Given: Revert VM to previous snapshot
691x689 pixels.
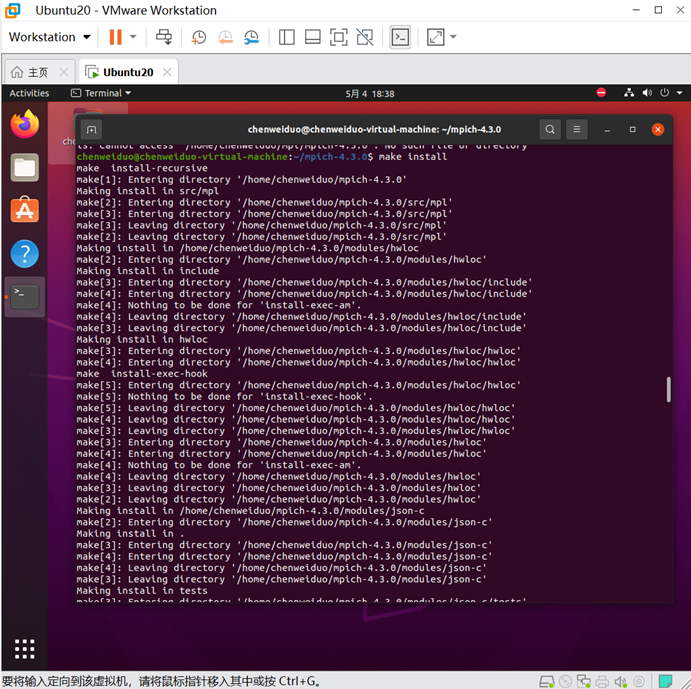Looking at the screenshot, I should point(225,37).
